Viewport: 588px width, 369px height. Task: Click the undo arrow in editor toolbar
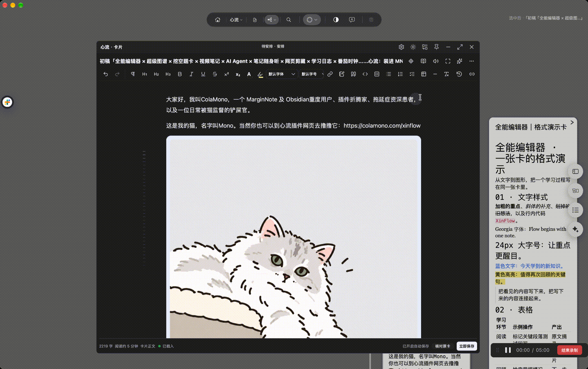pyautogui.click(x=105, y=74)
